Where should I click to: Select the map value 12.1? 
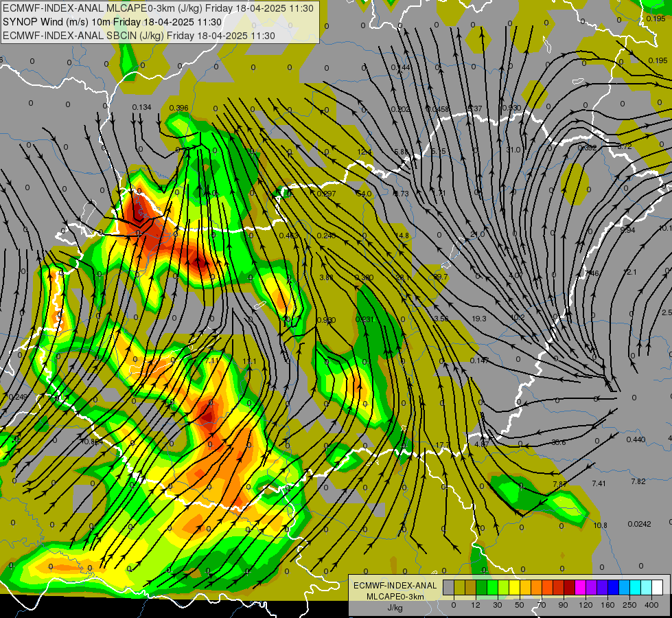coord(629,273)
